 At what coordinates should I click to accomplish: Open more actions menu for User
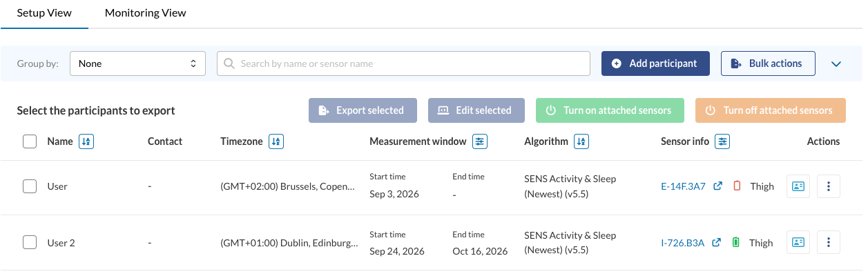pyautogui.click(x=829, y=186)
